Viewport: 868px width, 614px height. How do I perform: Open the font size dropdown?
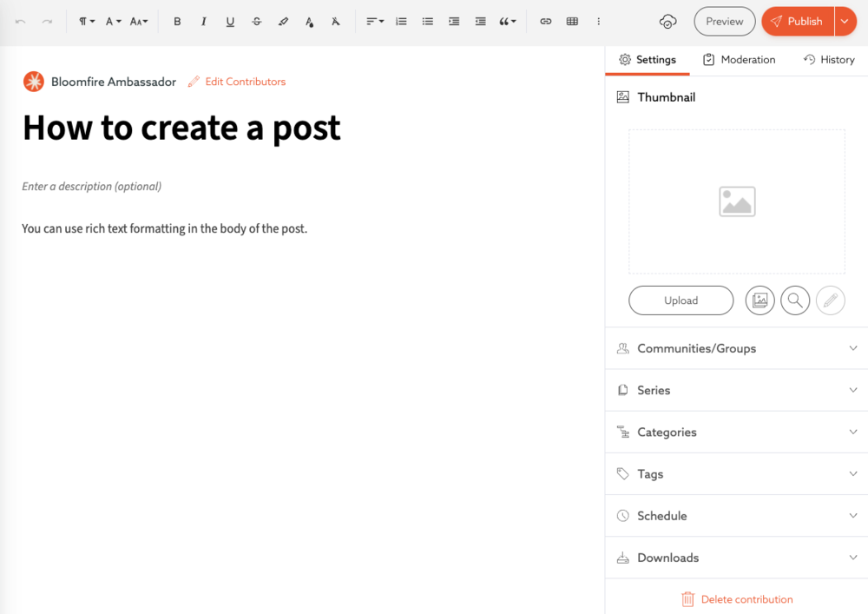tap(139, 22)
